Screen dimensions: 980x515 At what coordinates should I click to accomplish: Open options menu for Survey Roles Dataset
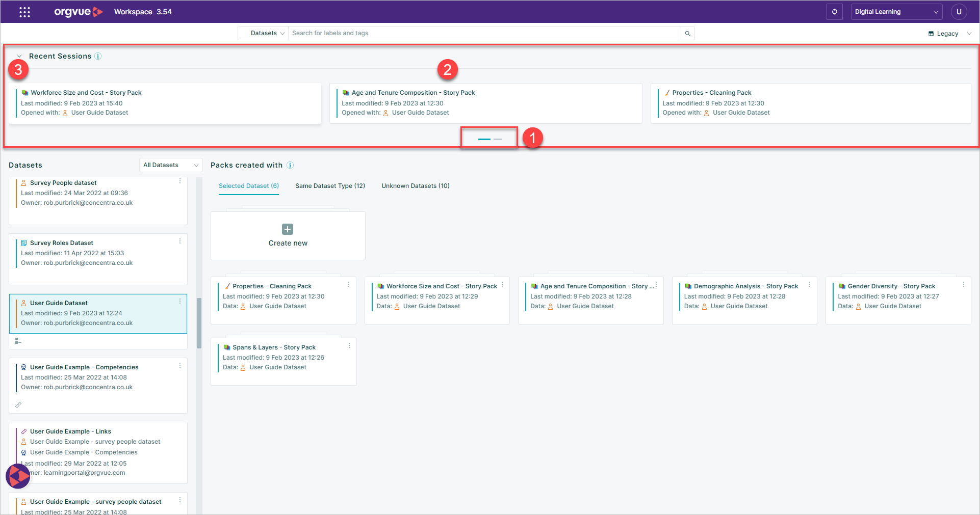[180, 241]
